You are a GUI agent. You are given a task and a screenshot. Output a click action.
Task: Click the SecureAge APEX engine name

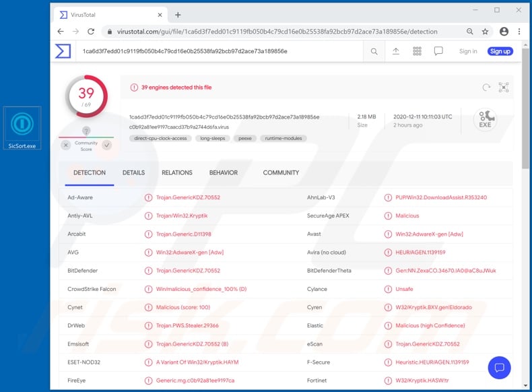[x=328, y=216]
